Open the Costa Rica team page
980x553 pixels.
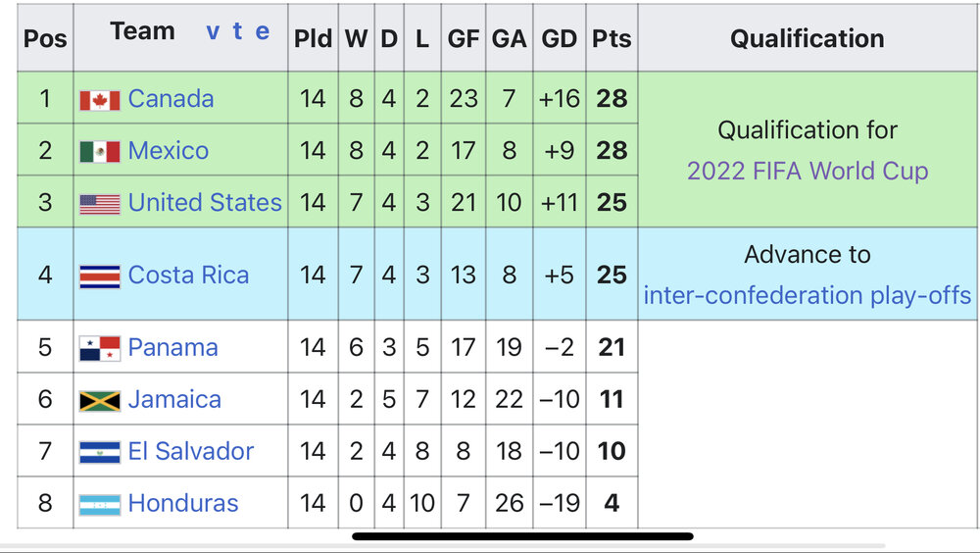(188, 276)
